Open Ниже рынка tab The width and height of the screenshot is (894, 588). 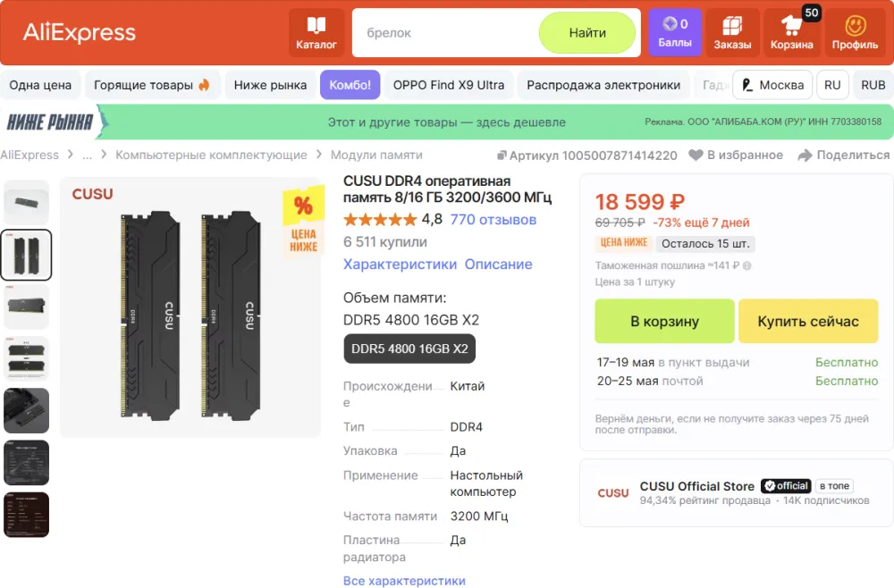270,85
